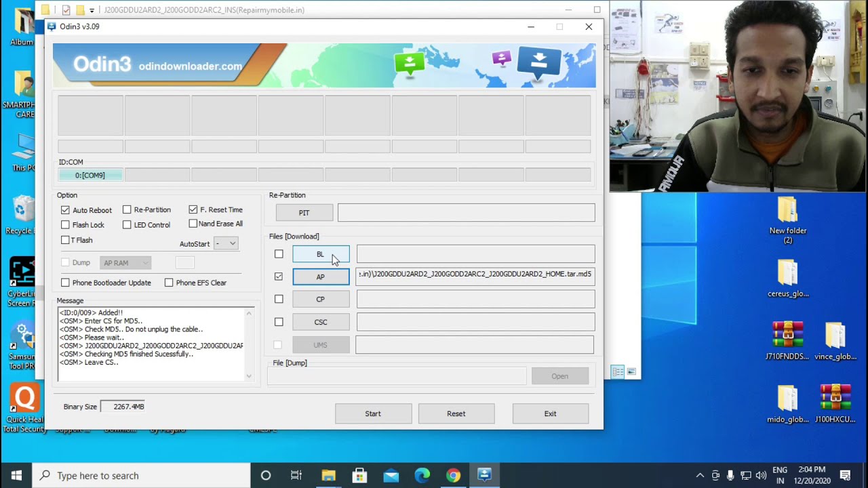Open the cereus_glo... folder on desktop
The image size is (868, 488).
pyautogui.click(x=788, y=279)
